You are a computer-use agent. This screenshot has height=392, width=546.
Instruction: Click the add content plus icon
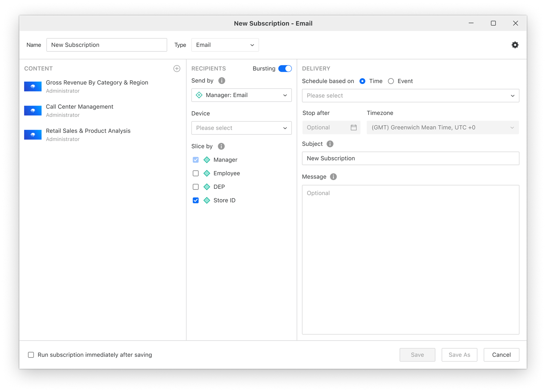click(177, 68)
